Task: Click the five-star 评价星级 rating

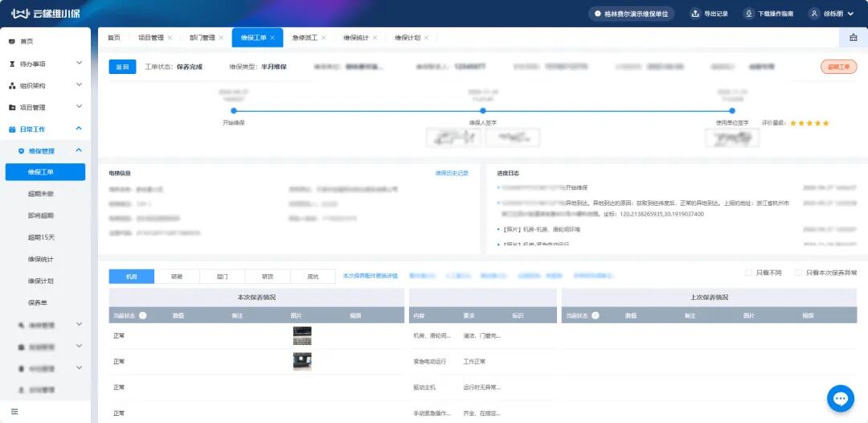Action: (809, 123)
